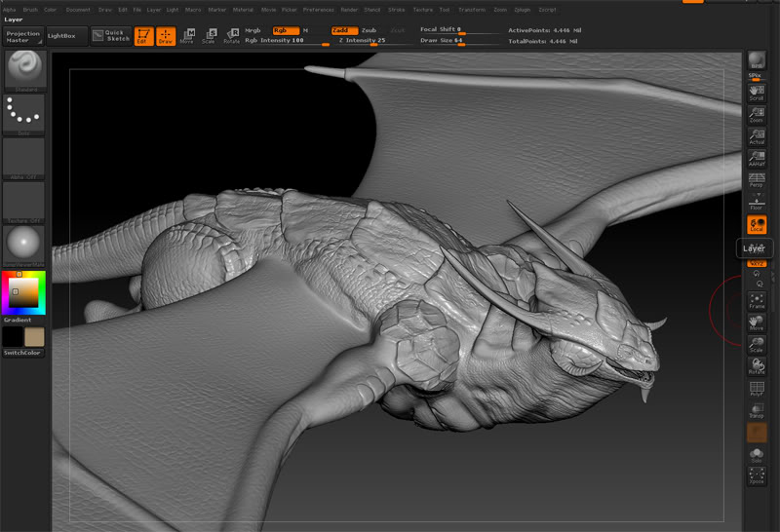Click the Quick Sketch button
Screen dimensions: 780x532
(x=111, y=36)
